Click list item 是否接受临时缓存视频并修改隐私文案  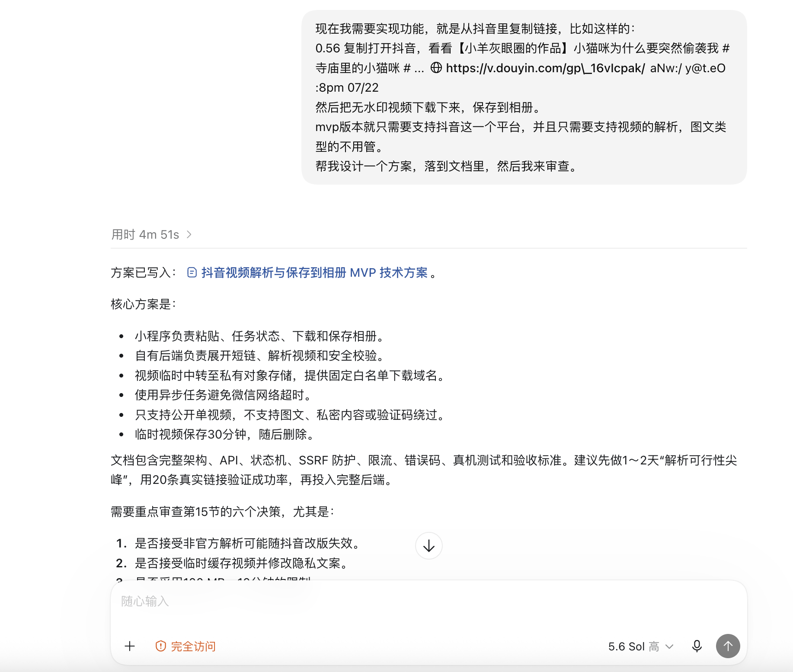click(x=241, y=563)
